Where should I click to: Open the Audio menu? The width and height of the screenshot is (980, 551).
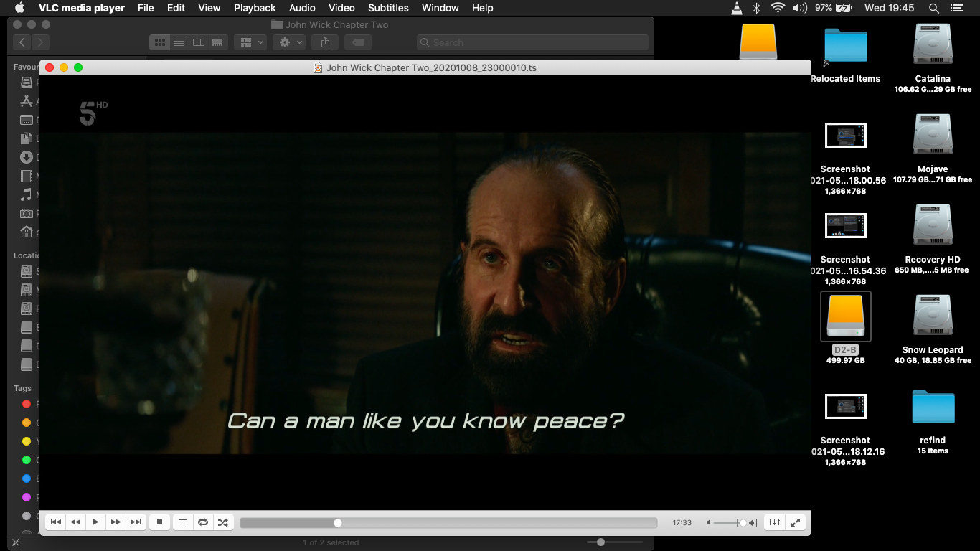coord(302,8)
